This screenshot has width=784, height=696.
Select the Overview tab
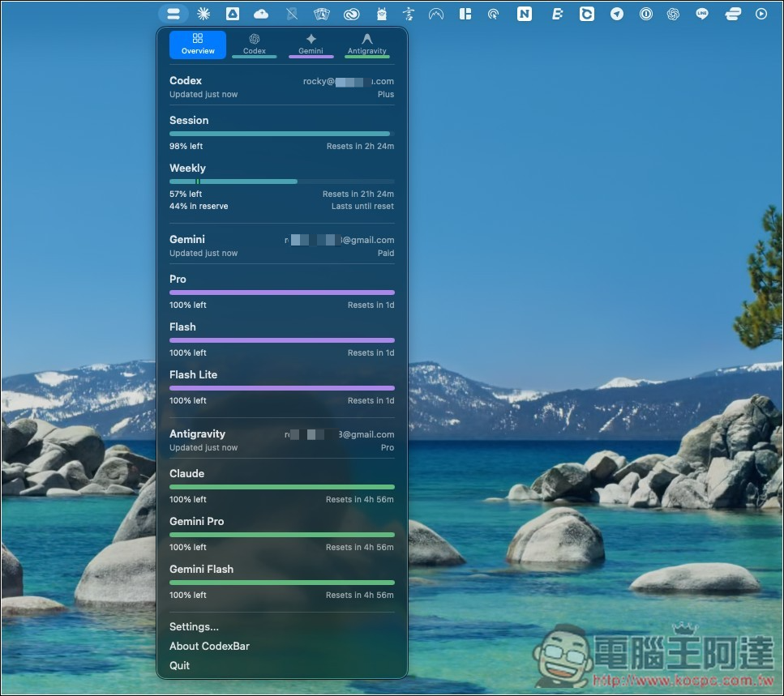[198, 45]
